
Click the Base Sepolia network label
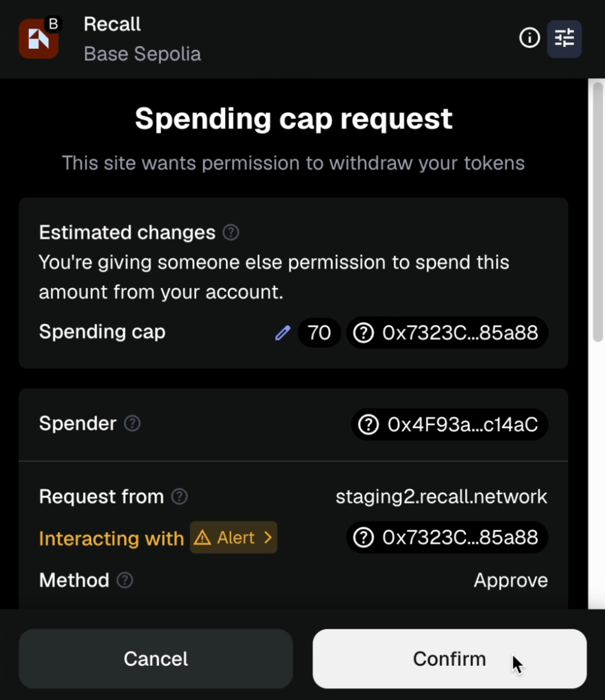pos(142,54)
